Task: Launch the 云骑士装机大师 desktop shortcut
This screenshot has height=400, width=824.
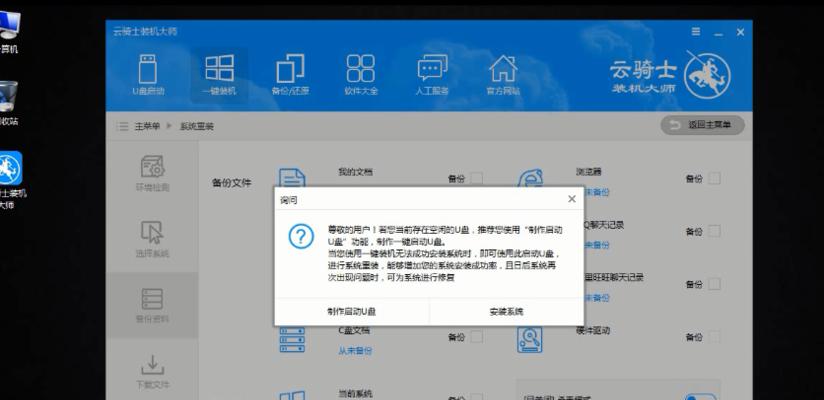Action: 11,180
